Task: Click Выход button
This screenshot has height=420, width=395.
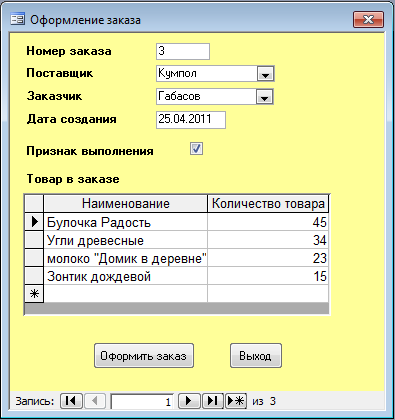Action: (256, 356)
